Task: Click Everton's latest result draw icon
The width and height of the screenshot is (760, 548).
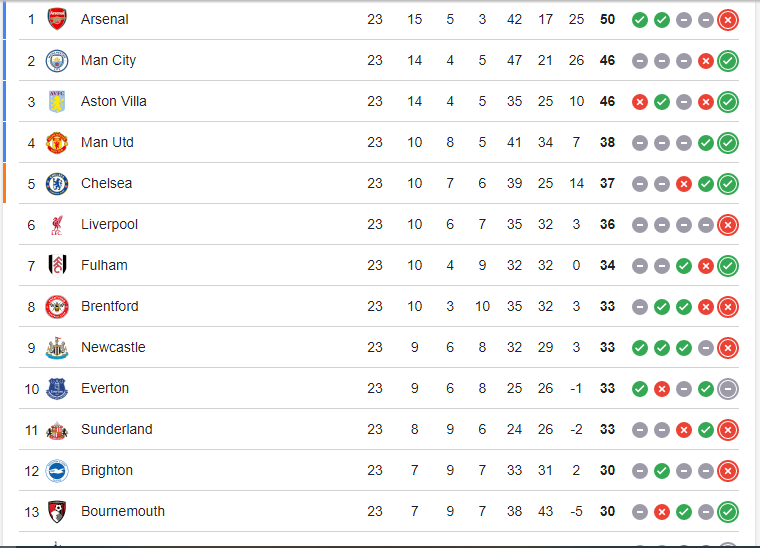Action: click(728, 389)
